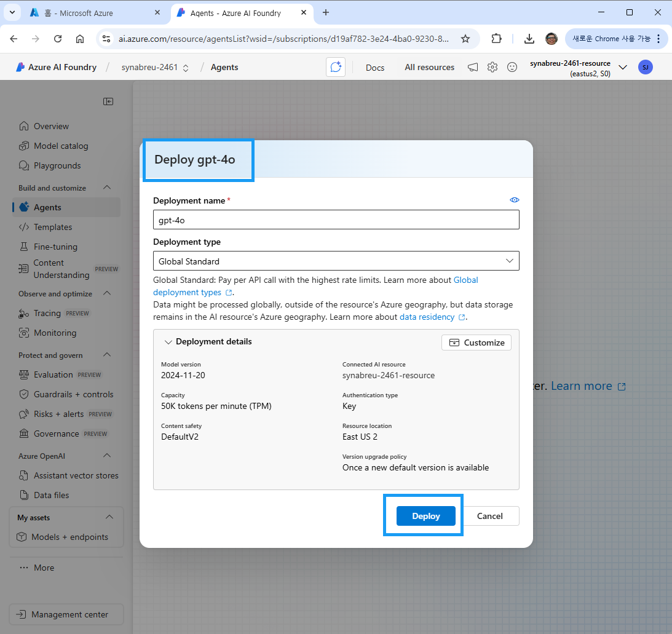Click the blue Deploy button

(426, 516)
